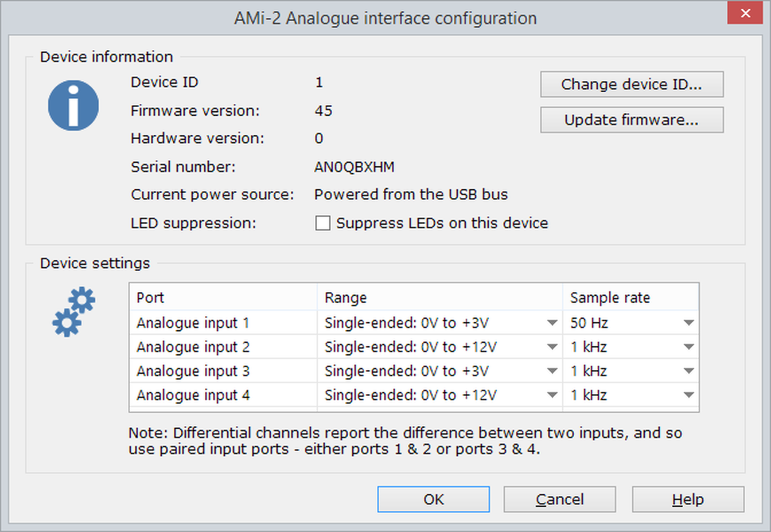Click the Change device ID button

click(632, 84)
